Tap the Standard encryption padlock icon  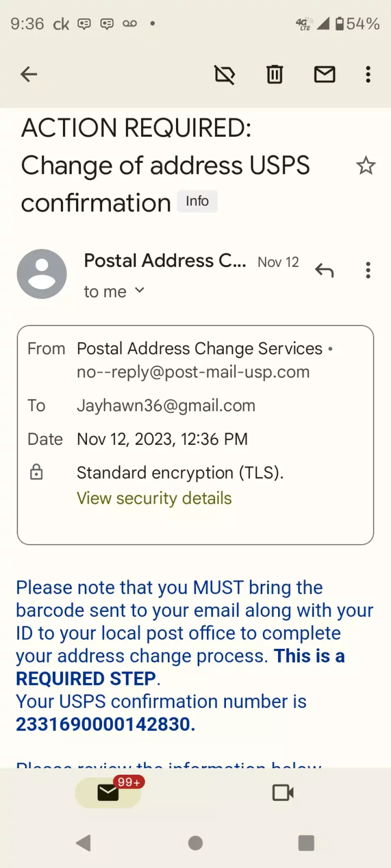(x=36, y=472)
